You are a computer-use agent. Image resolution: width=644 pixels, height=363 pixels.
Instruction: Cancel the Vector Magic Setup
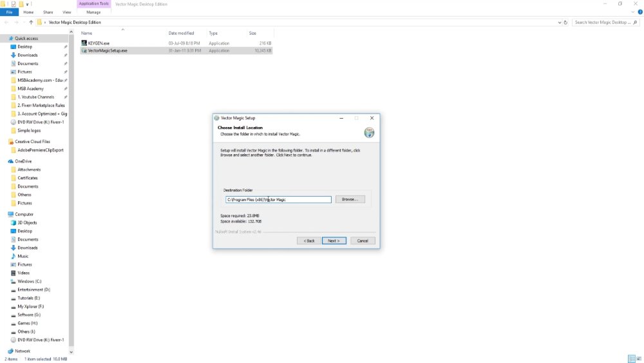pos(363,240)
